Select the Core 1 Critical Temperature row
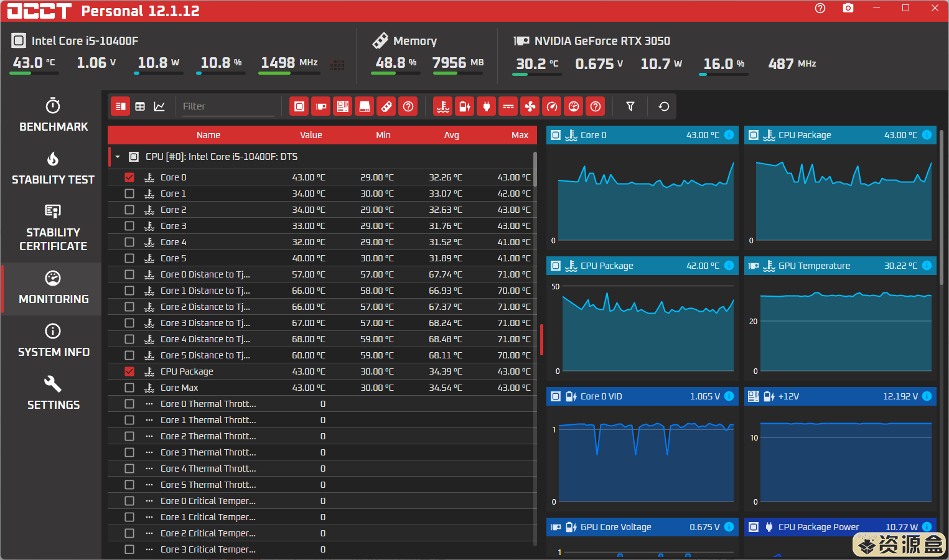The height and width of the screenshot is (560, 949). coord(322,517)
